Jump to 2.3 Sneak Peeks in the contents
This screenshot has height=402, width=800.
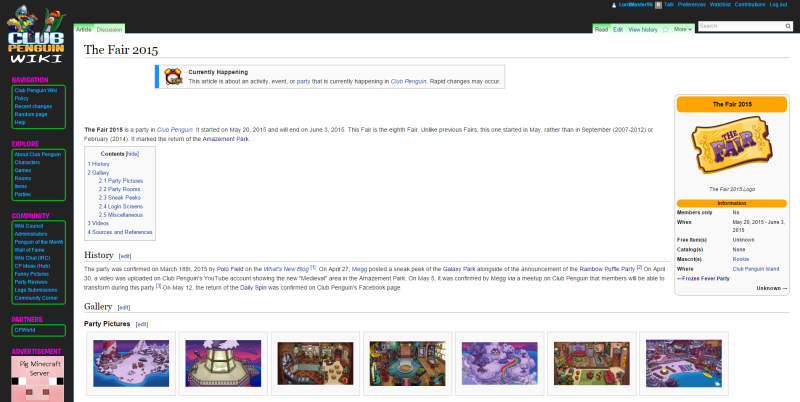click(x=120, y=198)
